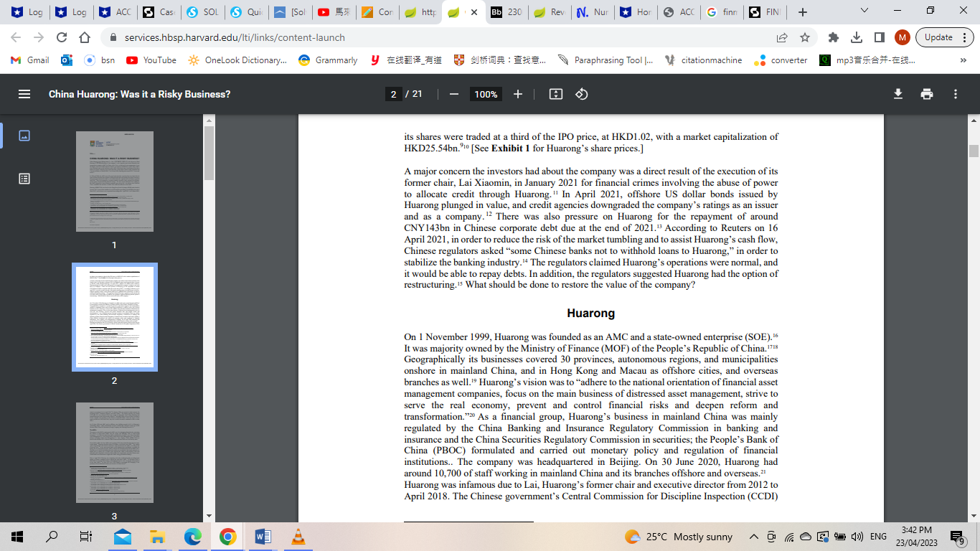Open the Chrome profile M avatar

tap(903, 37)
